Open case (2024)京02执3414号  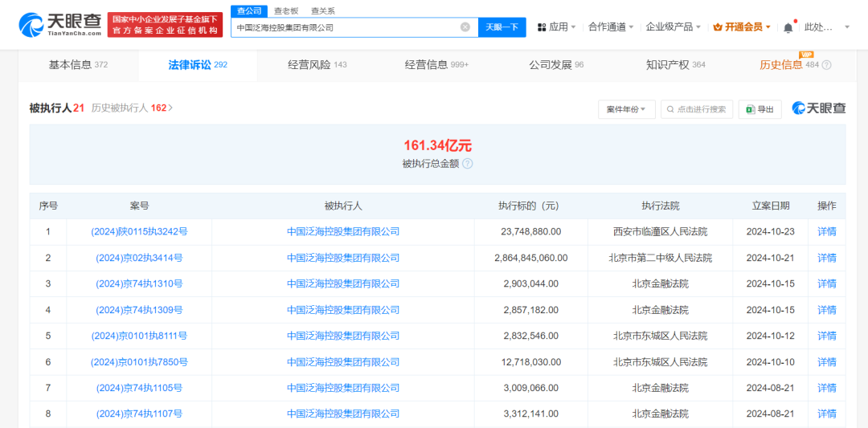click(x=139, y=258)
